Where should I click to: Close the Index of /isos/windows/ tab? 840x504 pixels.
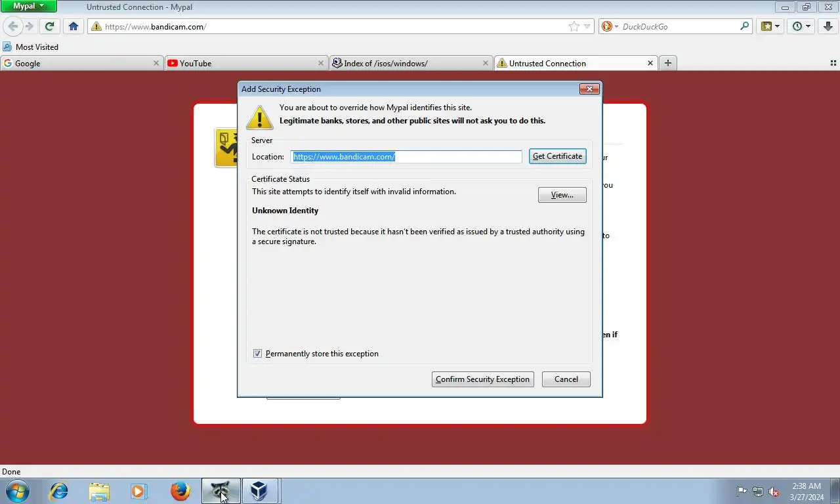pos(486,63)
